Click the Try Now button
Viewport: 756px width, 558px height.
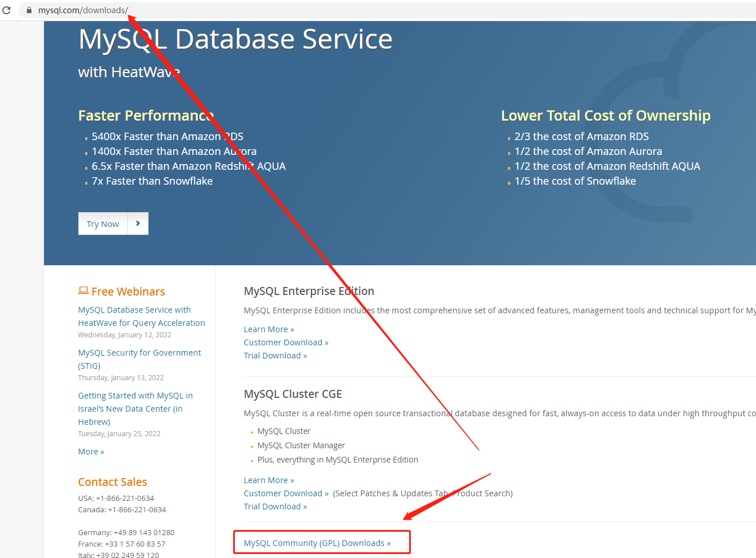point(103,224)
